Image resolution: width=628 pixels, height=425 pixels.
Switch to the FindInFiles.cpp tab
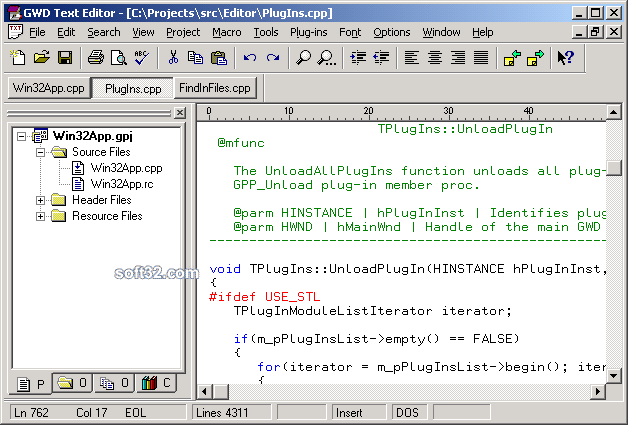point(215,88)
